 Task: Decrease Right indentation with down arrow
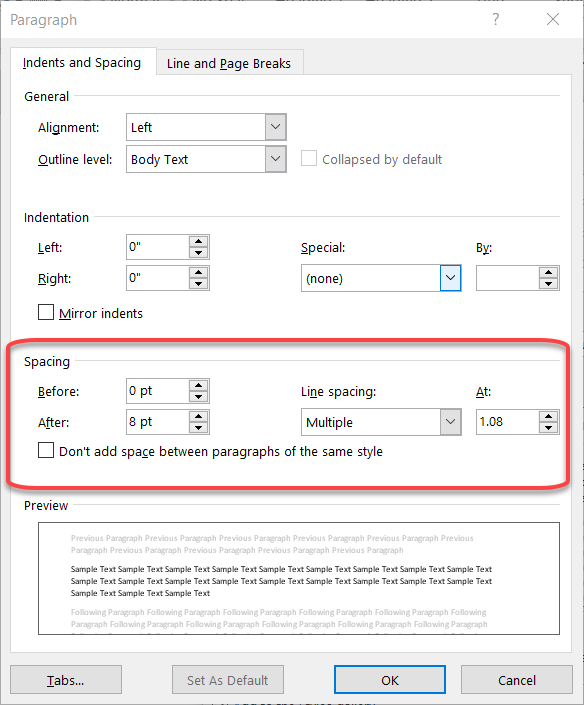pos(198,284)
